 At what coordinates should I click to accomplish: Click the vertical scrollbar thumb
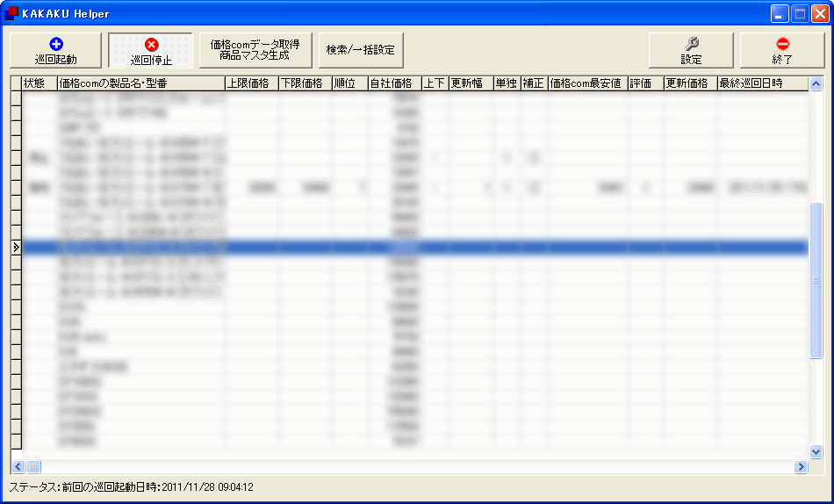816,280
